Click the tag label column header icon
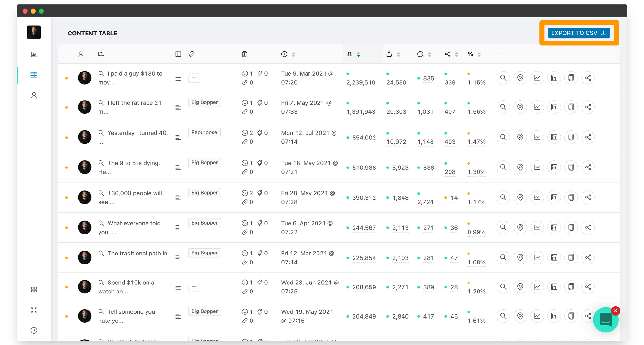The image size is (644, 345). point(191,54)
